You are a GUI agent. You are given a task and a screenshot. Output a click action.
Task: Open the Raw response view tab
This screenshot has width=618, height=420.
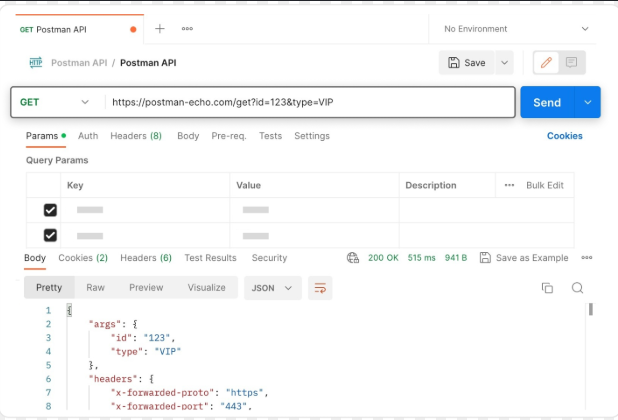(x=95, y=288)
